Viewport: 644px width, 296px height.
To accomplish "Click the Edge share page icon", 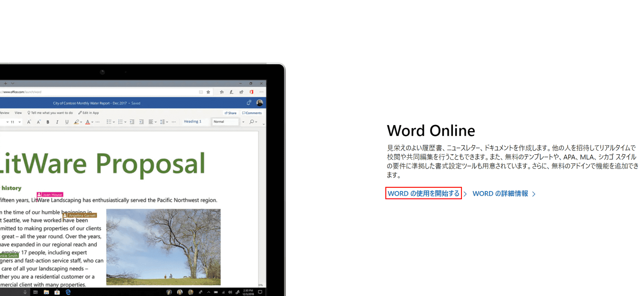I will pos(241,92).
